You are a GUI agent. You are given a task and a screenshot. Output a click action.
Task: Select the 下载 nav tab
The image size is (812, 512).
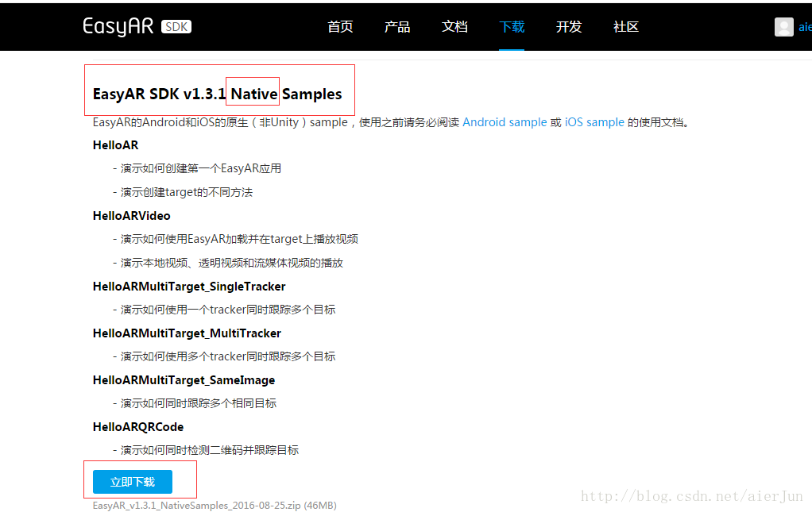(x=512, y=27)
